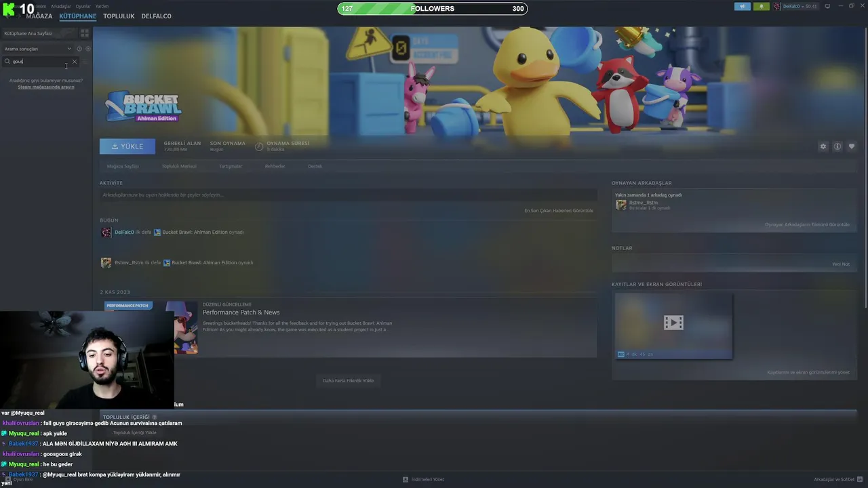Click Daha Fazla Etkinlik Yükle button
868x488 pixels.
(348, 381)
